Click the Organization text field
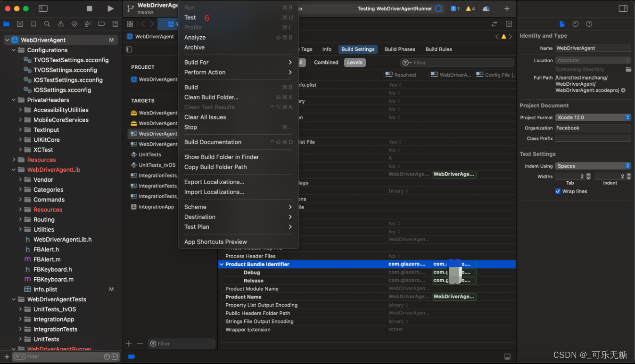Image resolution: width=635 pixels, height=364 pixels. click(593, 128)
